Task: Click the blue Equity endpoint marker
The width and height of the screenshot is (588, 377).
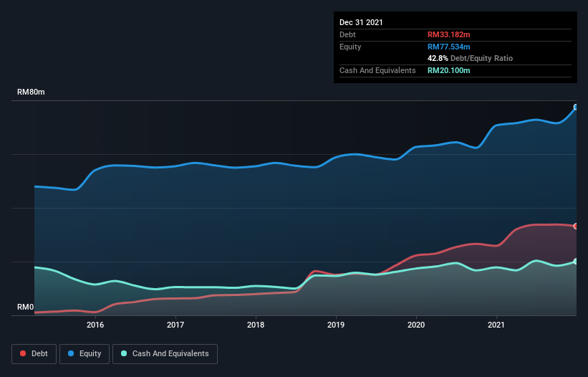Action: (576, 107)
